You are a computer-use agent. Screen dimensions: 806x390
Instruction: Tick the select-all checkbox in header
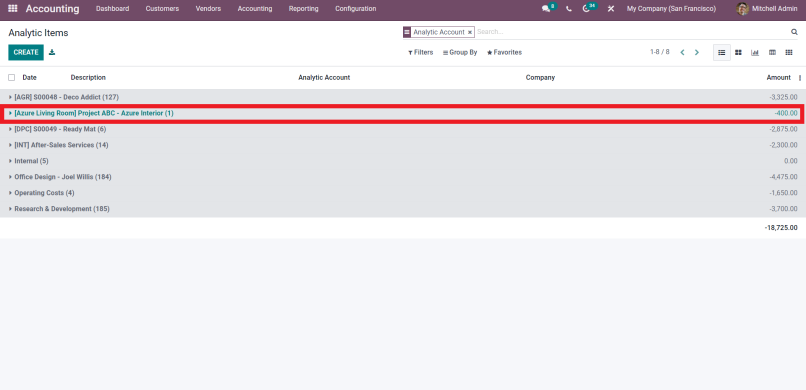(11, 78)
